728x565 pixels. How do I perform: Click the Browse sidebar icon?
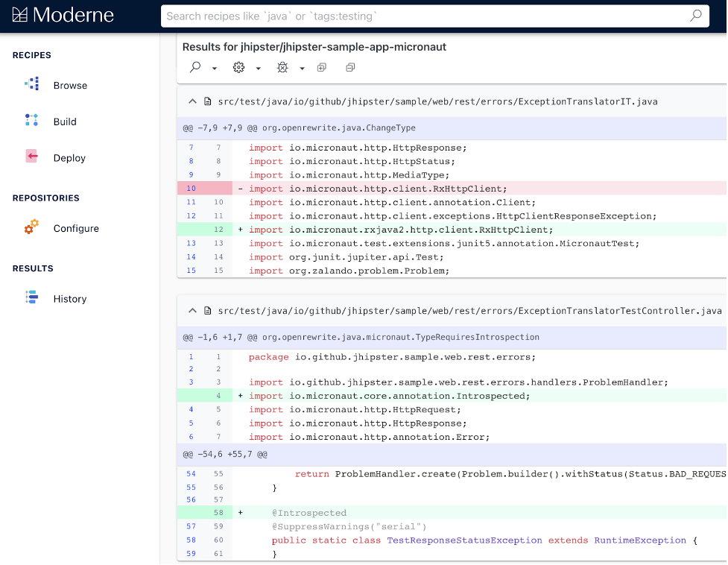tap(31, 84)
